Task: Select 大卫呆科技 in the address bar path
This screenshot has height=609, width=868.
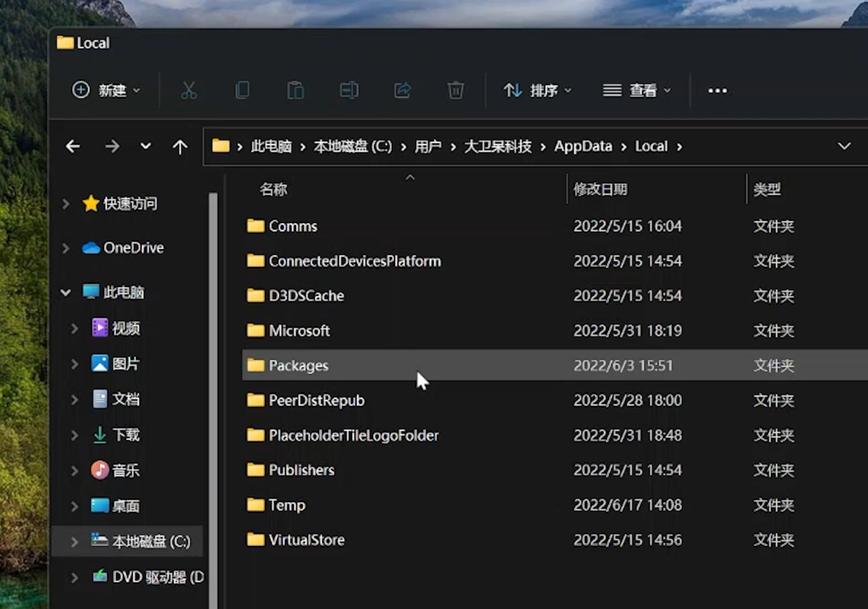Action: [x=497, y=147]
